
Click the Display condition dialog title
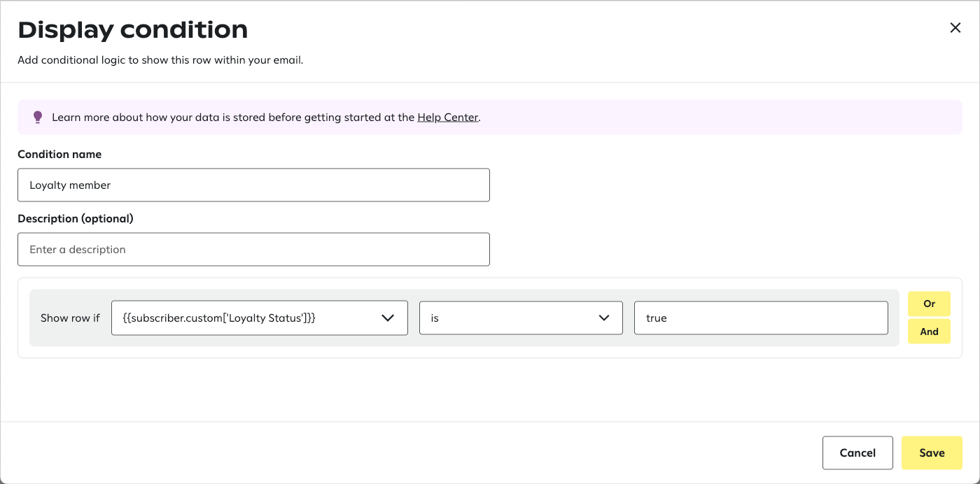(x=133, y=29)
